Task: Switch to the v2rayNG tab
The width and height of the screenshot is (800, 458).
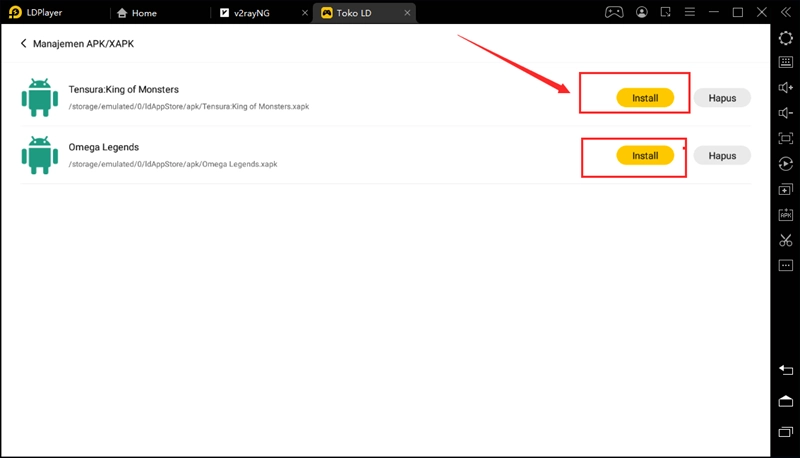Action: click(x=245, y=13)
